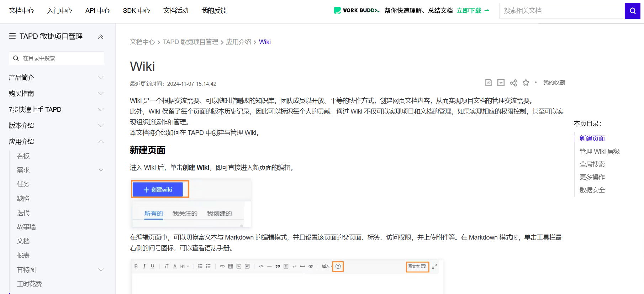The image size is (644, 294).
Task: Expand the 购买指南 section
Action: [x=101, y=94]
